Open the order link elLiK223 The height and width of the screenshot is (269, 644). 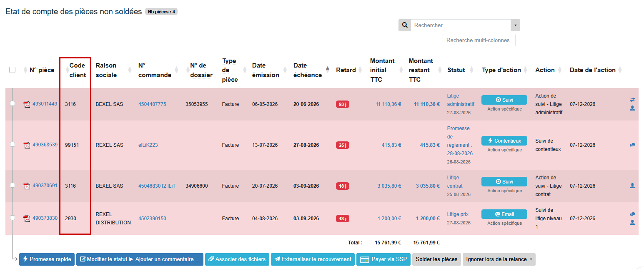[x=148, y=145]
